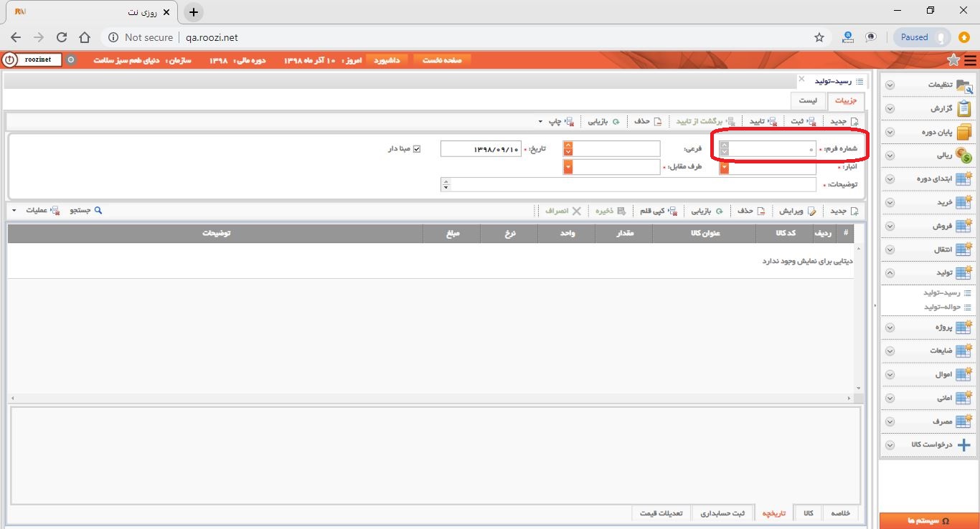Open the پروژه project sidebar section
Viewport: 980px width, 529px height.
[x=928, y=327]
